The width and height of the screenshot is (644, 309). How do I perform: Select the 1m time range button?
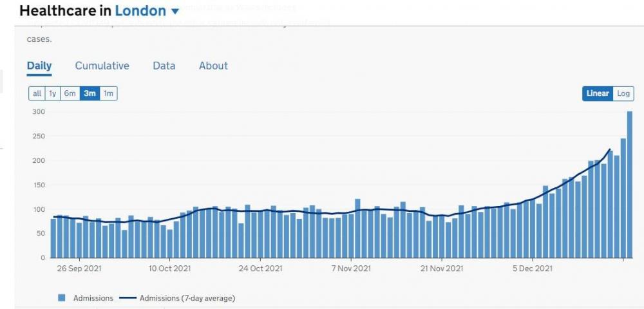pos(108,93)
